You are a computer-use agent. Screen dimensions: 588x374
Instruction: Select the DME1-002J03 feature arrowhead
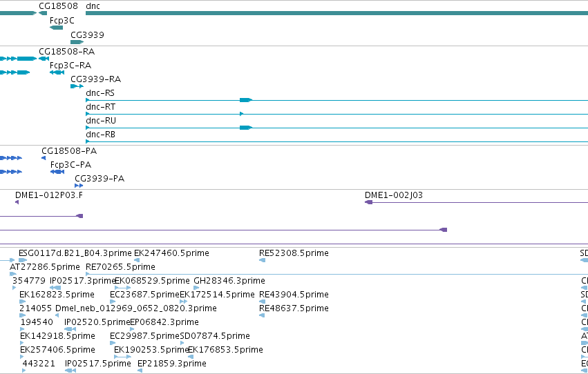(369, 202)
